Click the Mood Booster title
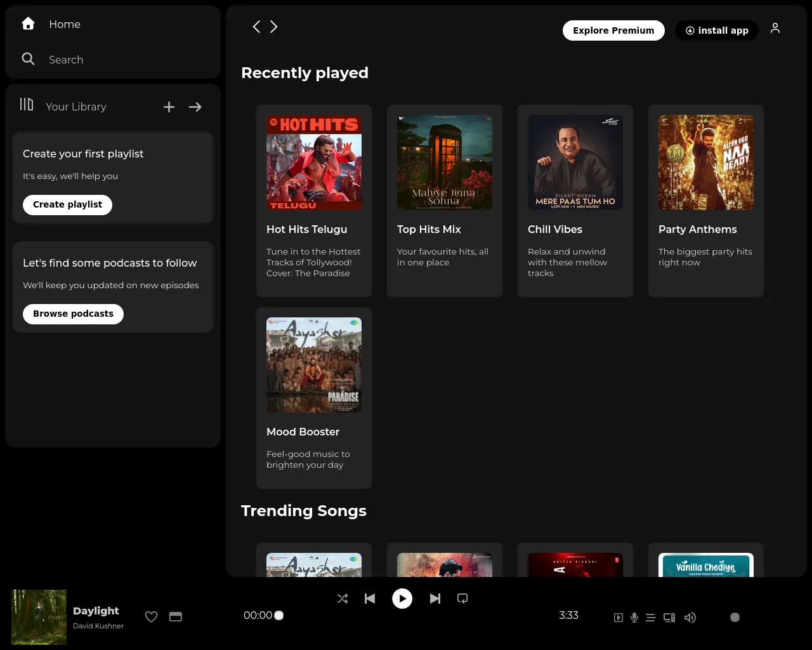Screen dimensions: 812x650 click(x=303, y=432)
